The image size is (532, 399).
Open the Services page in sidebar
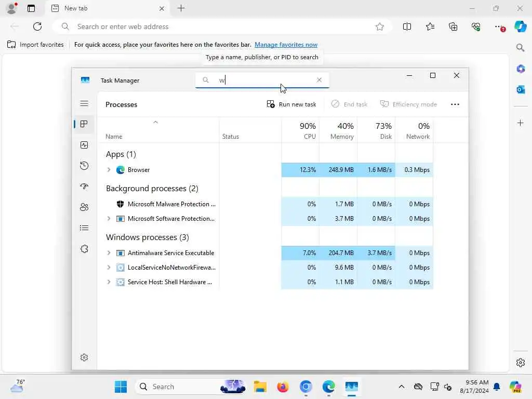pyautogui.click(x=84, y=249)
